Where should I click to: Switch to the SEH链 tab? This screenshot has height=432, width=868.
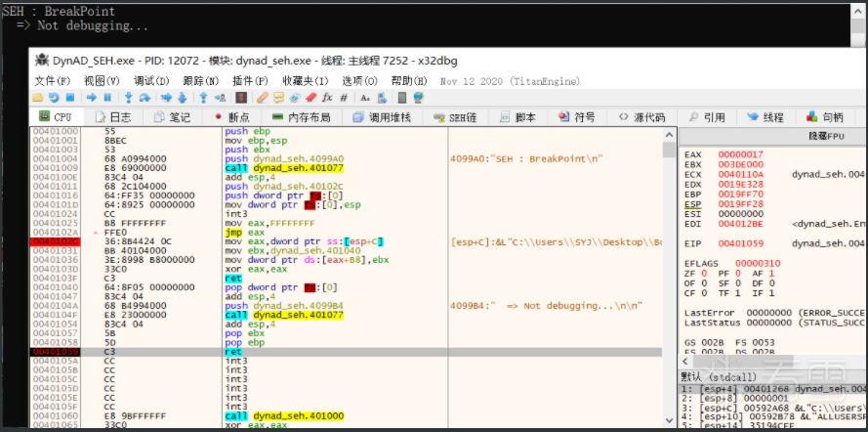(x=456, y=117)
